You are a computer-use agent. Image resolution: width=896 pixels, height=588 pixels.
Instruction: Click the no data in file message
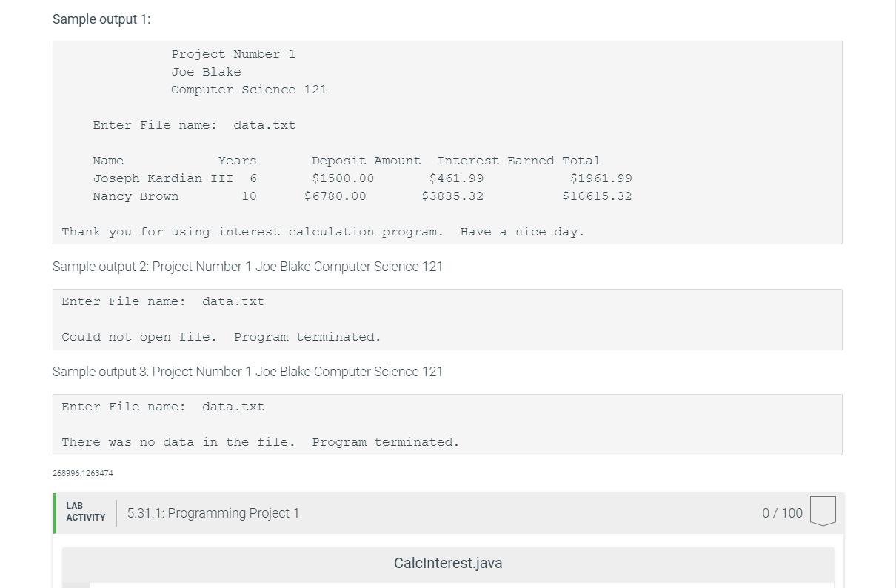(x=260, y=441)
